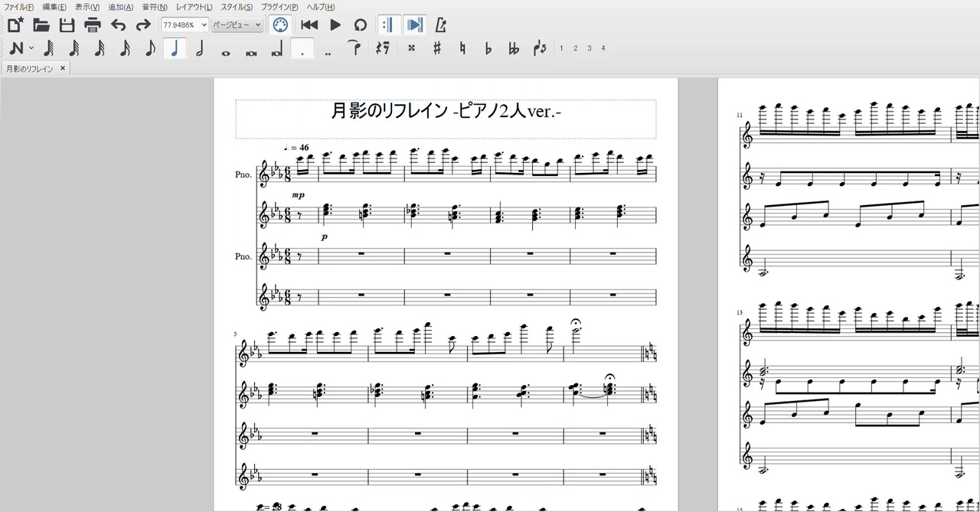Expand note input mode arrow next to N
The height and width of the screenshot is (512, 980).
[x=31, y=49]
